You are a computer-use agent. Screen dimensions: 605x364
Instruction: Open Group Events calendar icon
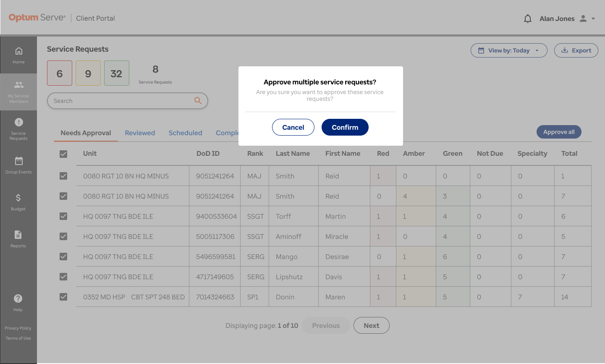coord(18,161)
